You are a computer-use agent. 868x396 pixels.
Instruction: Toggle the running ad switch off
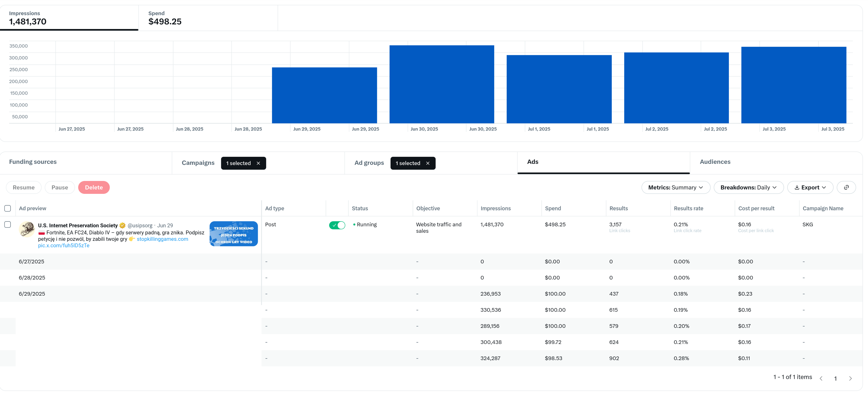(337, 225)
